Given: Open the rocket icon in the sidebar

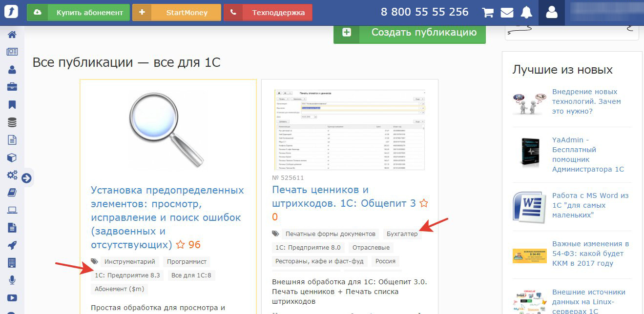Looking at the screenshot, I should click(12, 245).
